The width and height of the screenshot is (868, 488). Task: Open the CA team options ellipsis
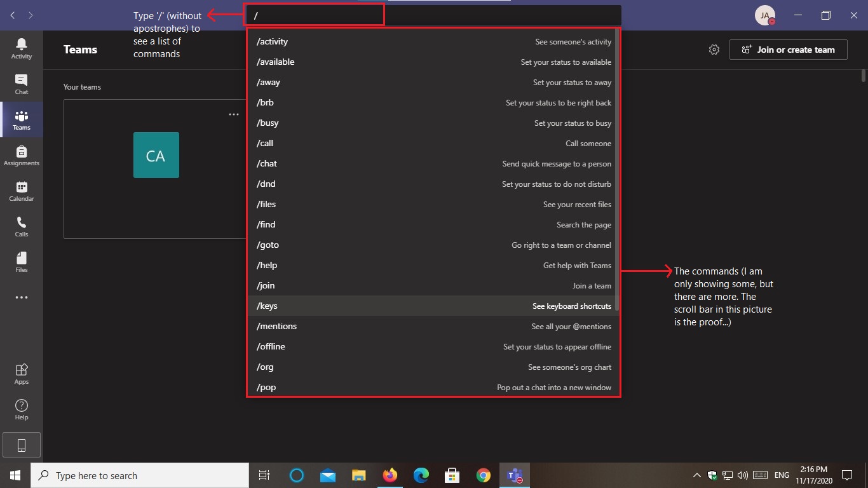pyautogui.click(x=234, y=114)
